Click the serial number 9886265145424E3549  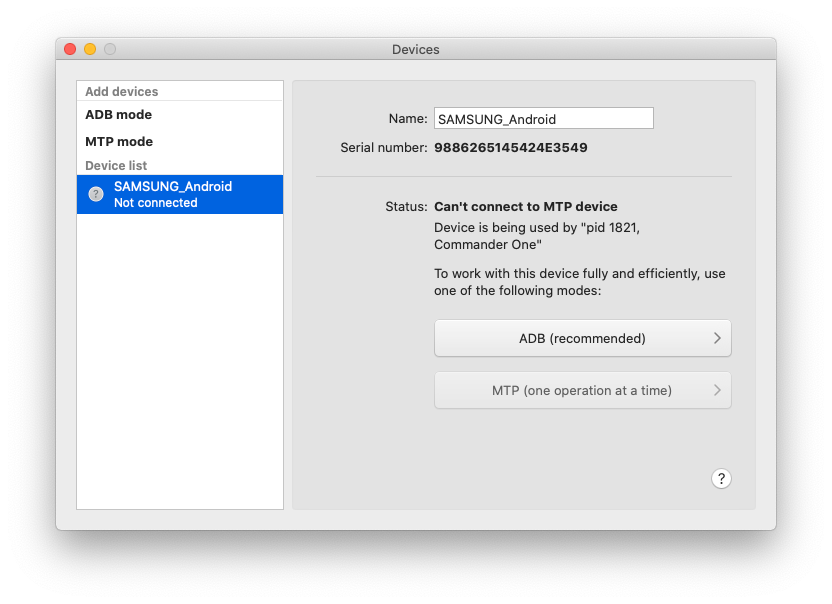pyautogui.click(x=510, y=148)
